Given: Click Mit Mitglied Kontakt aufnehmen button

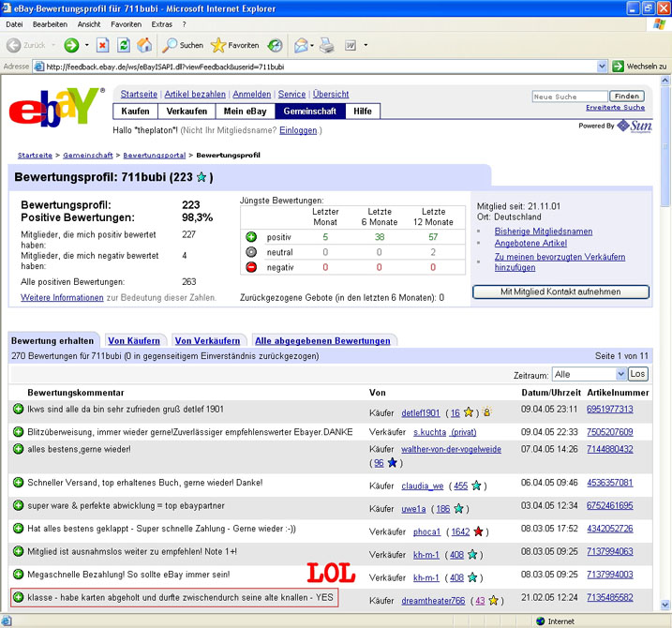Looking at the screenshot, I should (x=560, y=292).
